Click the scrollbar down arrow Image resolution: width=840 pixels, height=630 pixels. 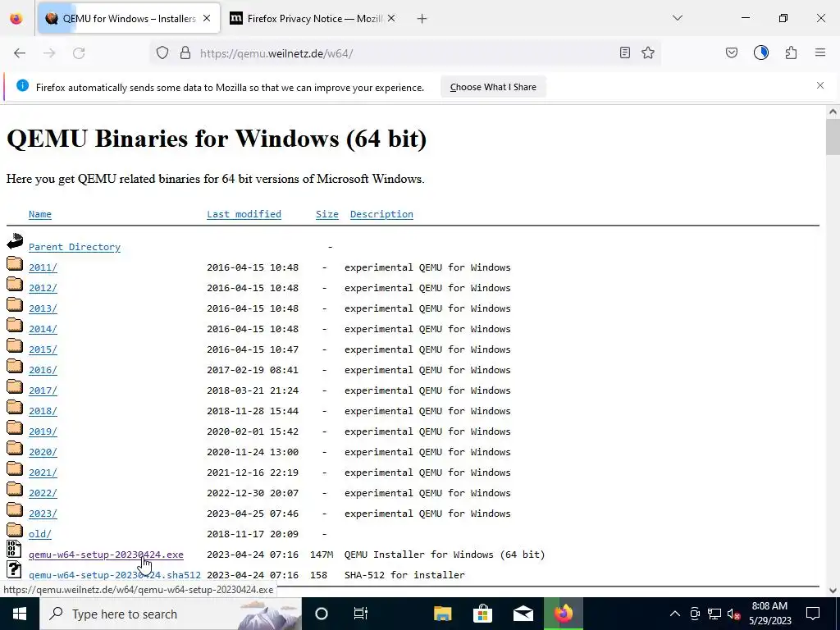[833, 591]
